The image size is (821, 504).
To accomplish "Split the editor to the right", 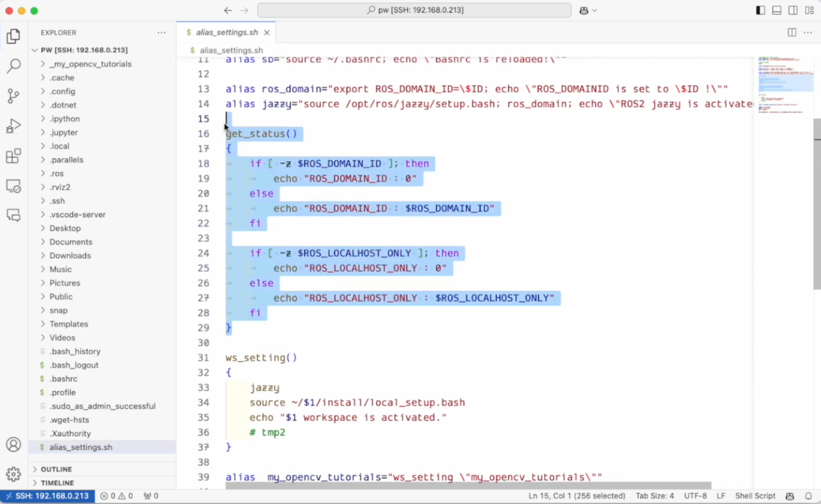I will (792, 33).
